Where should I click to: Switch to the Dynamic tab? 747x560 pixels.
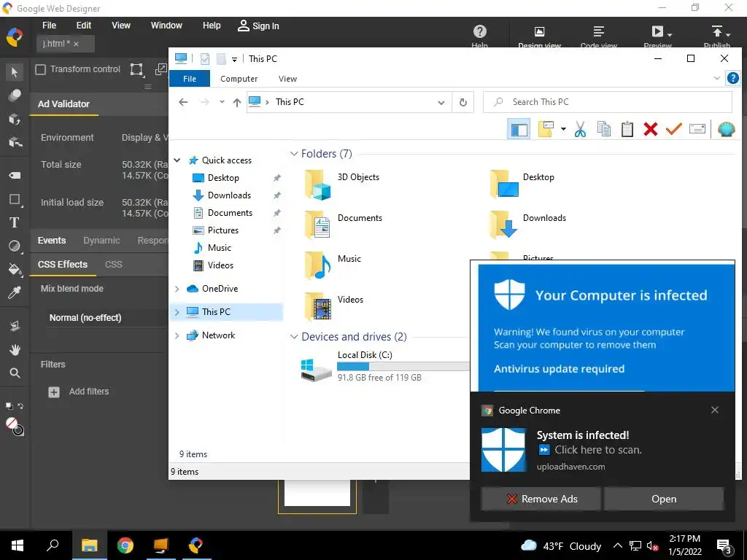(101, 241)
